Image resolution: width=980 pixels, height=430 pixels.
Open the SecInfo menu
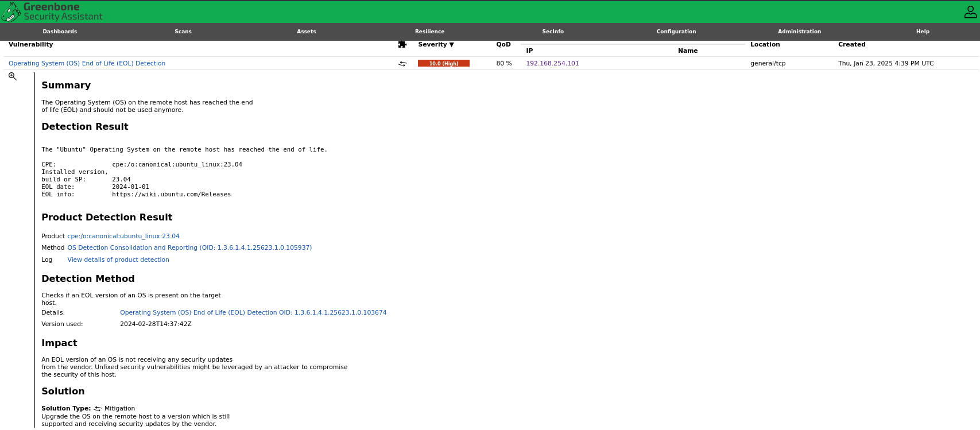(553, 32)
